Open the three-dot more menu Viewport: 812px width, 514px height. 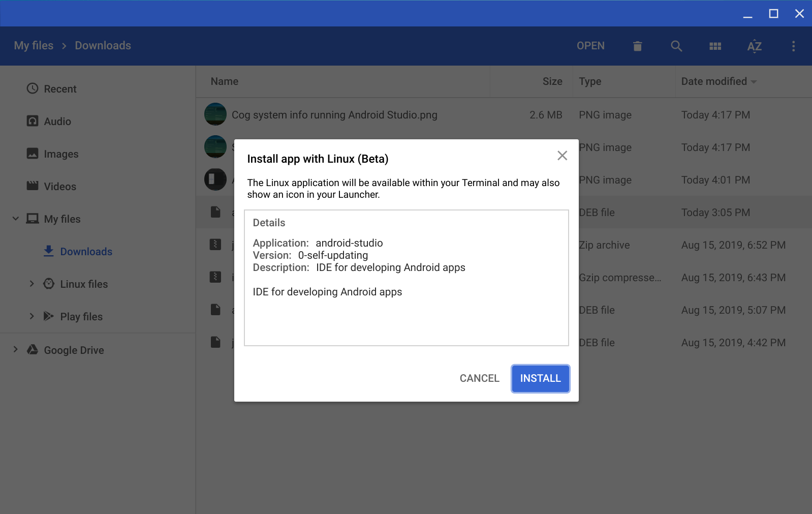[793, 46]
